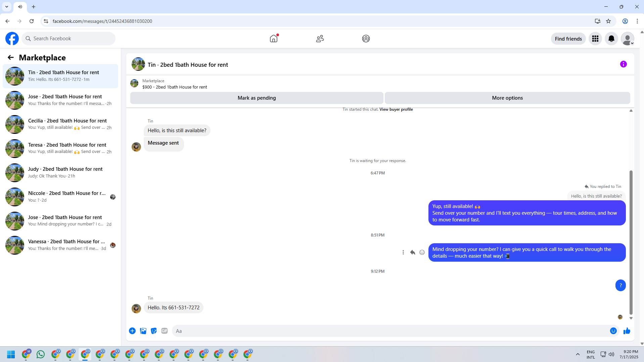Click the install app icon in address bar
Viewport: 644px width, 362px height.
[598, 21]
